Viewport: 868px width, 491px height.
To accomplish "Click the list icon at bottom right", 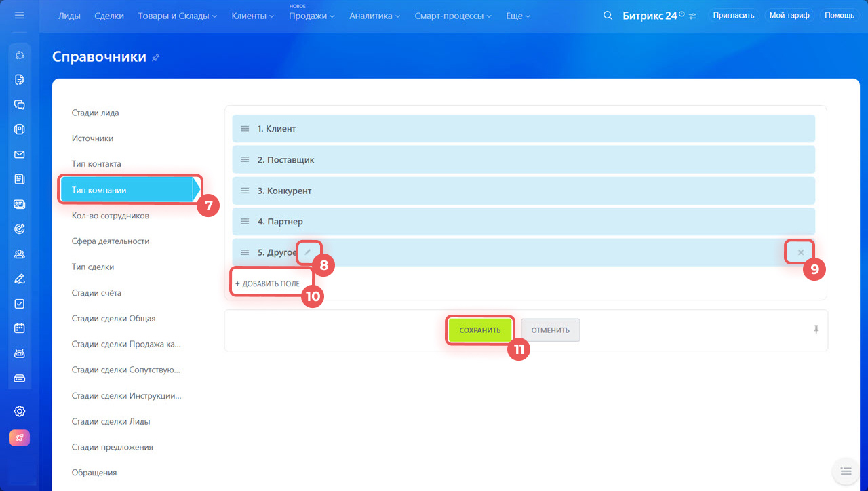I will 845,471.
